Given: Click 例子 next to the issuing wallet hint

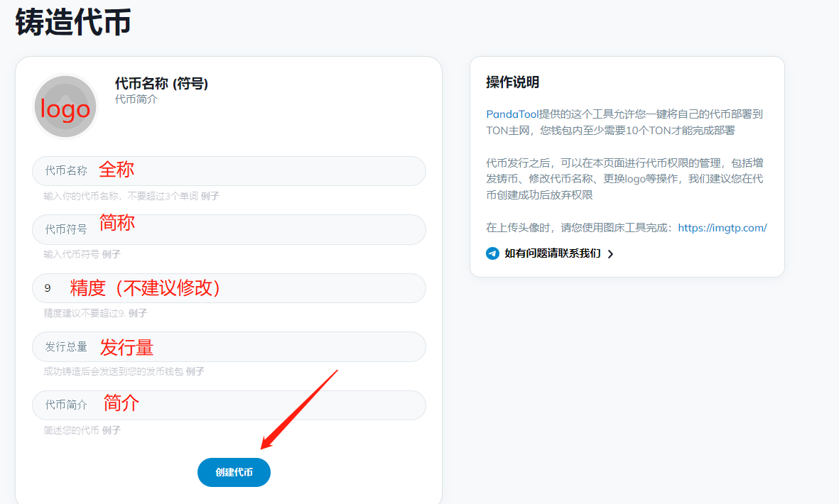Looking at the screenshot, I should [x=195, y=371].
